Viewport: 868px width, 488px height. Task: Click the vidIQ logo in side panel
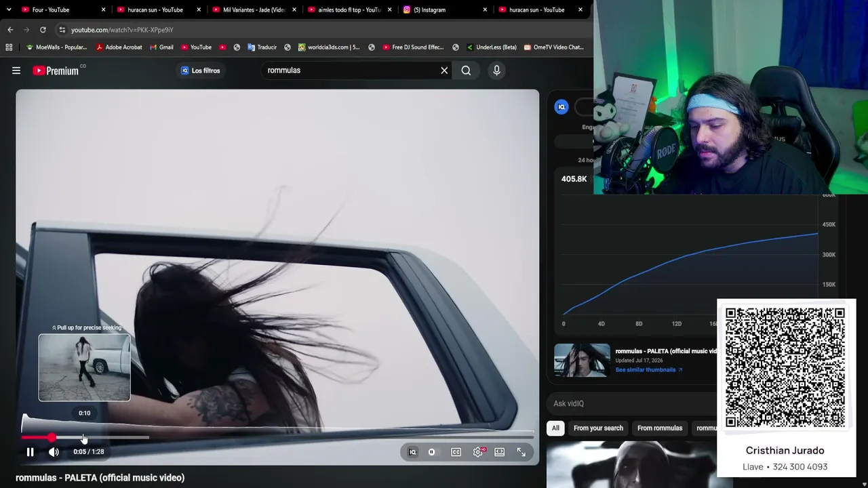[561, 107]
